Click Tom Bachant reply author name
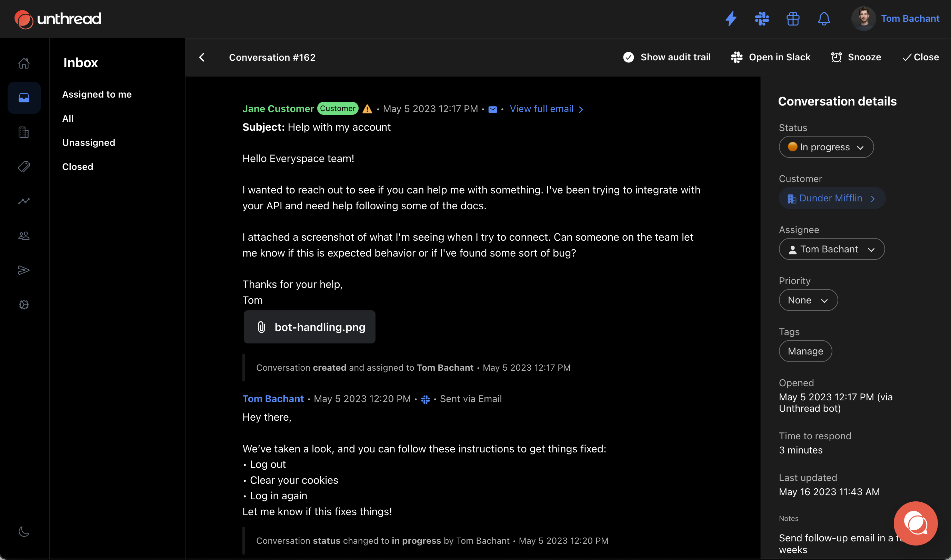 pos(273,399)
